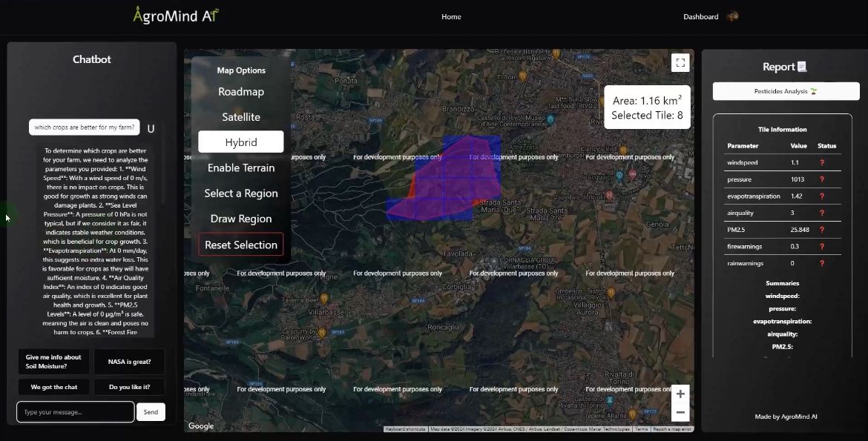Viewport: 868px width, 441px height.
Task: Send the chat message
Action: pyautogui.click(x=151, y=411)
